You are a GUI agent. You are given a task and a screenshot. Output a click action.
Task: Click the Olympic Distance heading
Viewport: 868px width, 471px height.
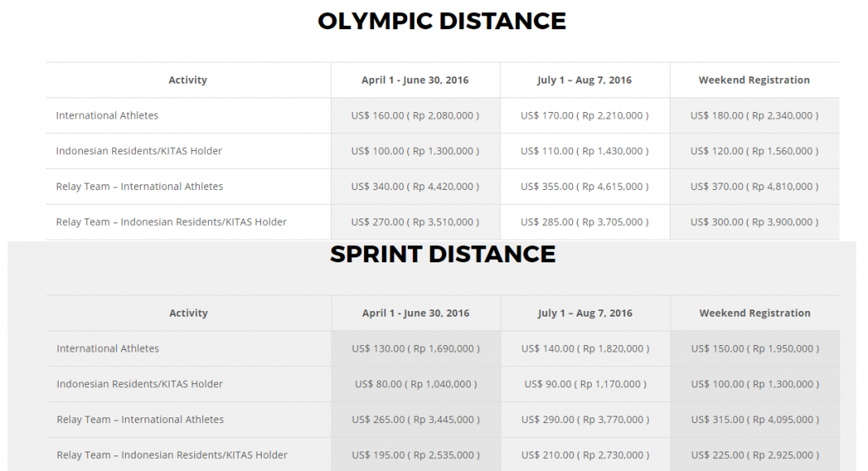point(442,22)
